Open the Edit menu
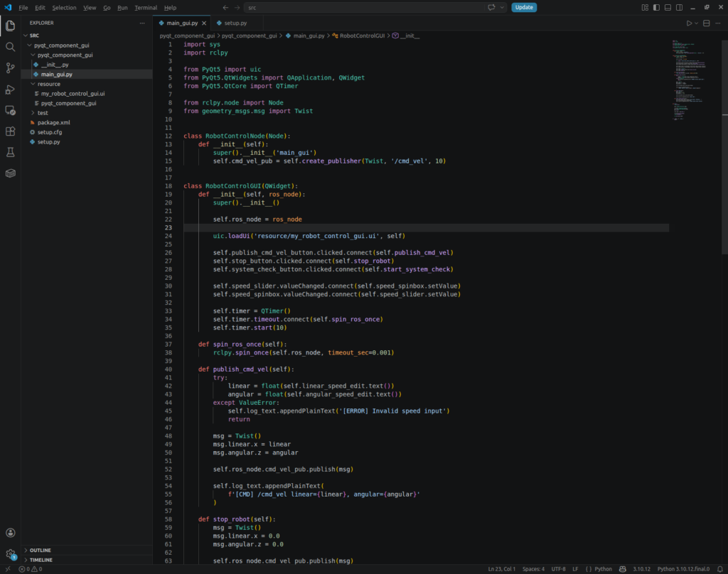Viewport: 728px width, 574px height. 40,7
